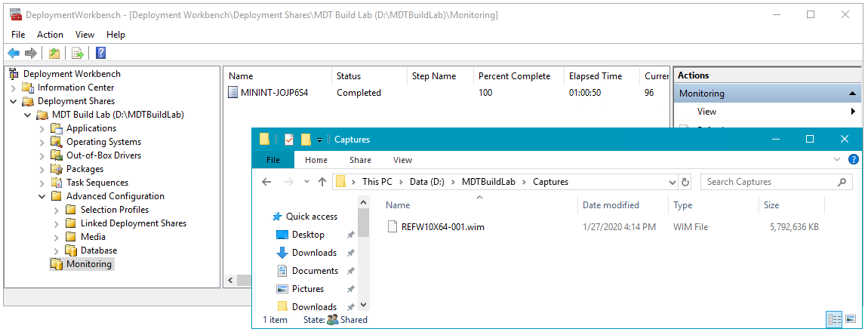
Task: Click the Search Captures input field
Action: pos(768,182)
